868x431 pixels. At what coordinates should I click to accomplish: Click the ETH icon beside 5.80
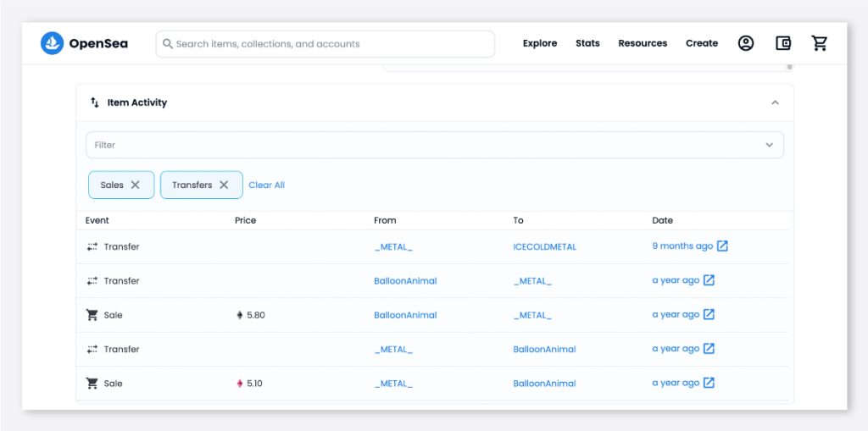240,315
